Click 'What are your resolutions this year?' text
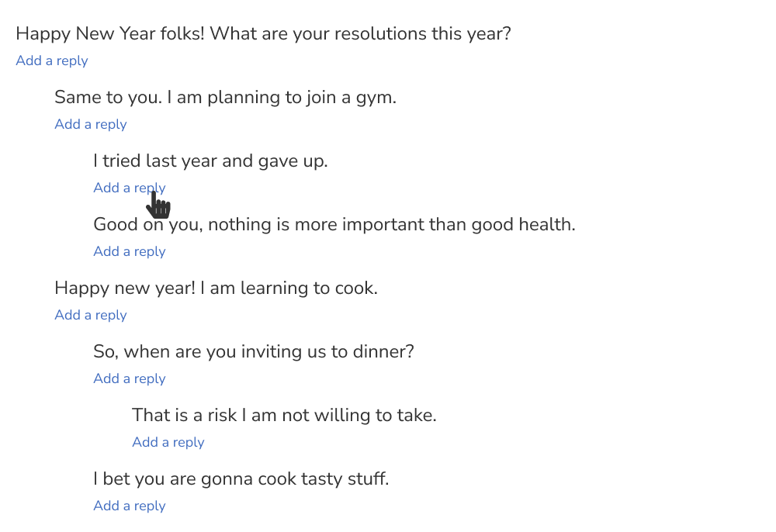 pos(360,33)
